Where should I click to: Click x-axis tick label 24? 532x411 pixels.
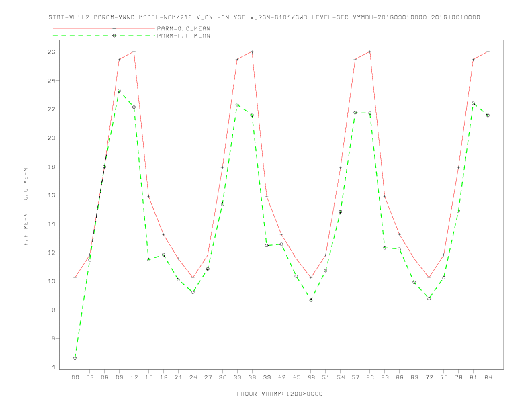[x=193, y=377]
